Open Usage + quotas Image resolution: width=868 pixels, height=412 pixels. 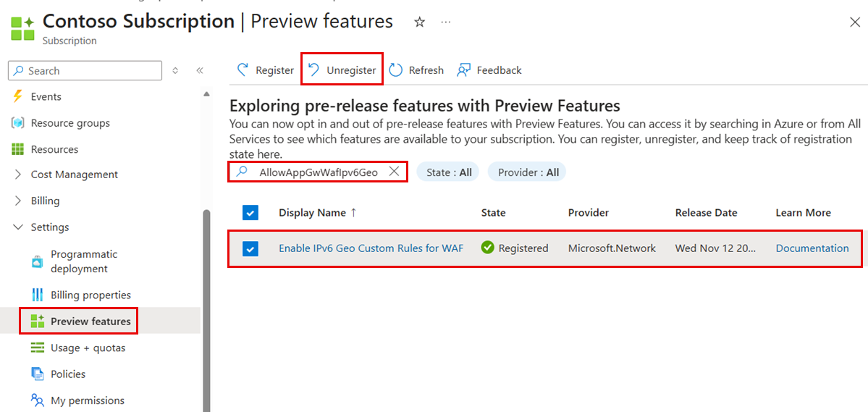pyautogui.click(x=88, y=348)
